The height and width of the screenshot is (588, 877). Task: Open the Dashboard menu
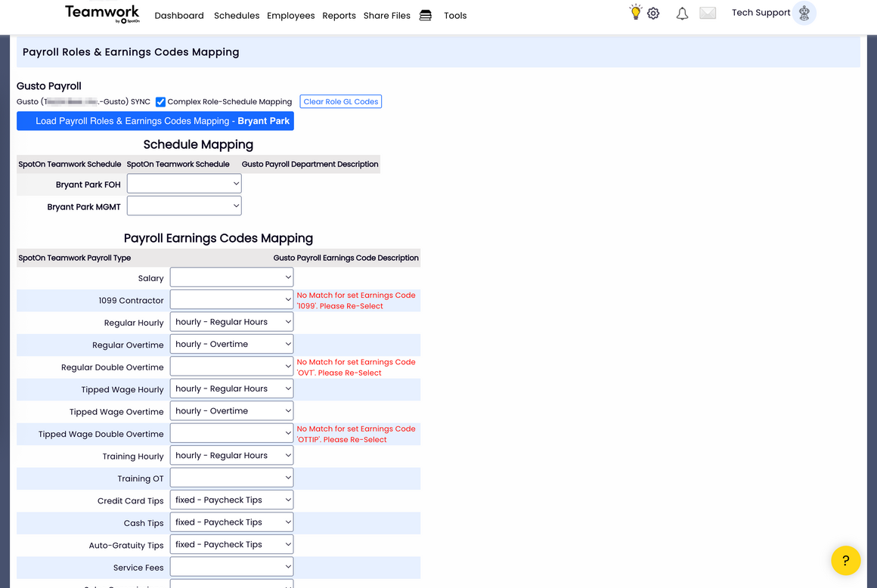click(179, 16)
